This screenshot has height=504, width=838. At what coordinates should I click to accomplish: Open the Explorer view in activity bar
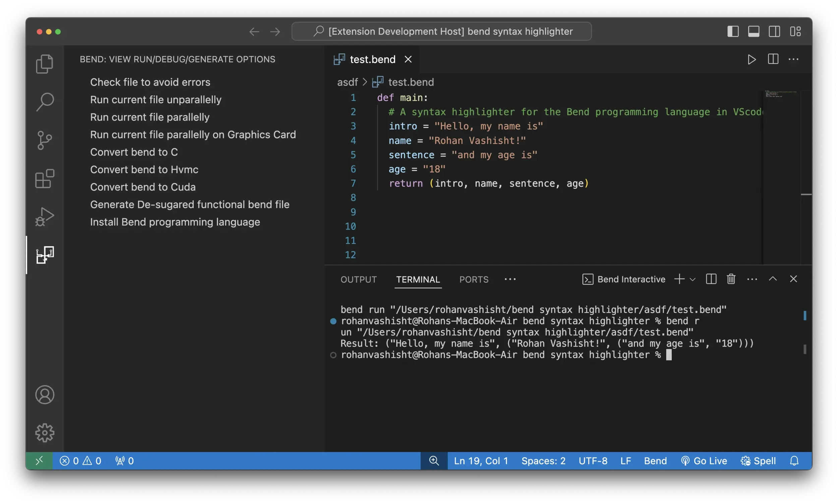[45, 64]
